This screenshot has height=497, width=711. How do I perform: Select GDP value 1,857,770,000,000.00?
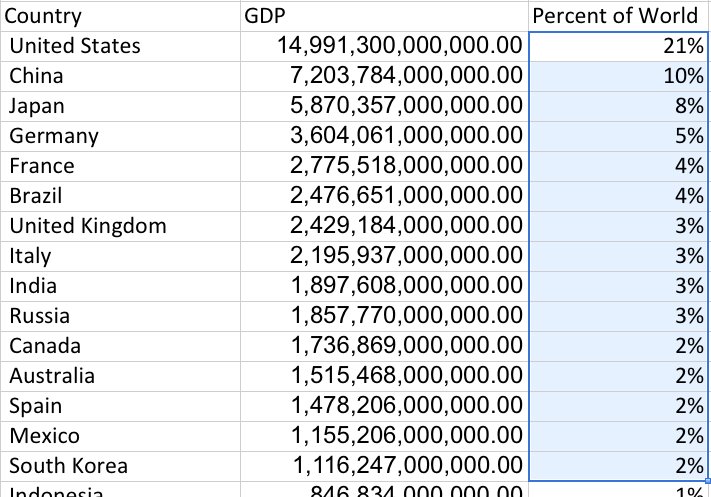pos(385,316)
